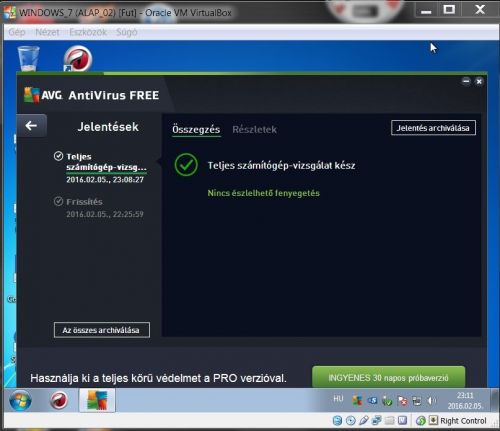
Task: Click the VirtualBox USB status icon
Action: click(364, 421)
